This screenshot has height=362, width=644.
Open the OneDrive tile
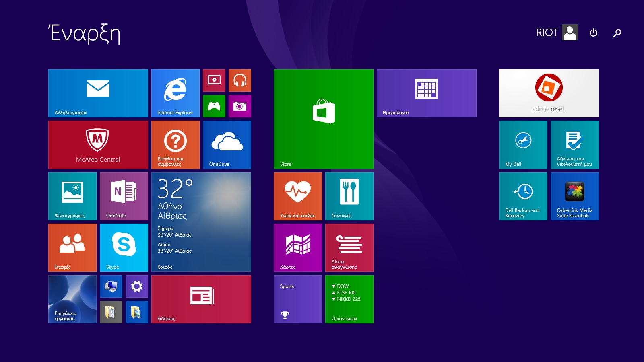point(227,145)
